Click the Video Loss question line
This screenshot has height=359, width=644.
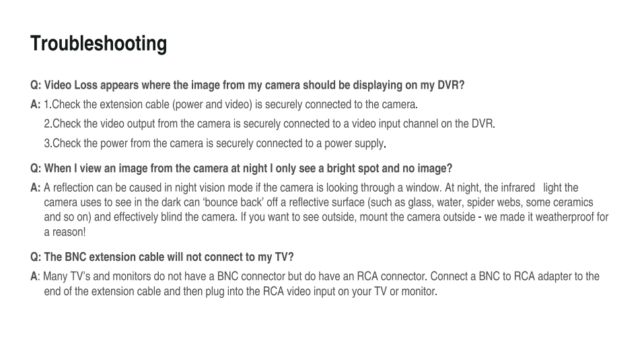(248, 85)
